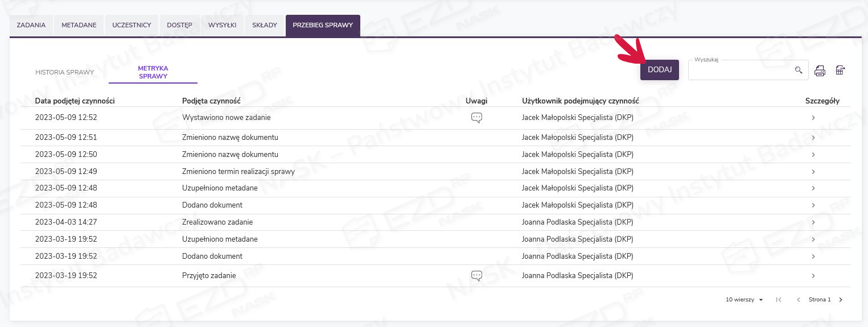
Task: Go to previous page arrow
Action: pos(799,300)
